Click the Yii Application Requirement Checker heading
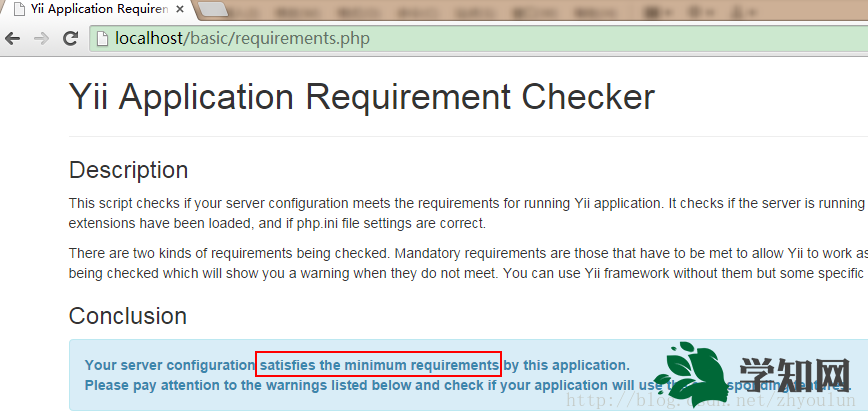 point(361,97)
